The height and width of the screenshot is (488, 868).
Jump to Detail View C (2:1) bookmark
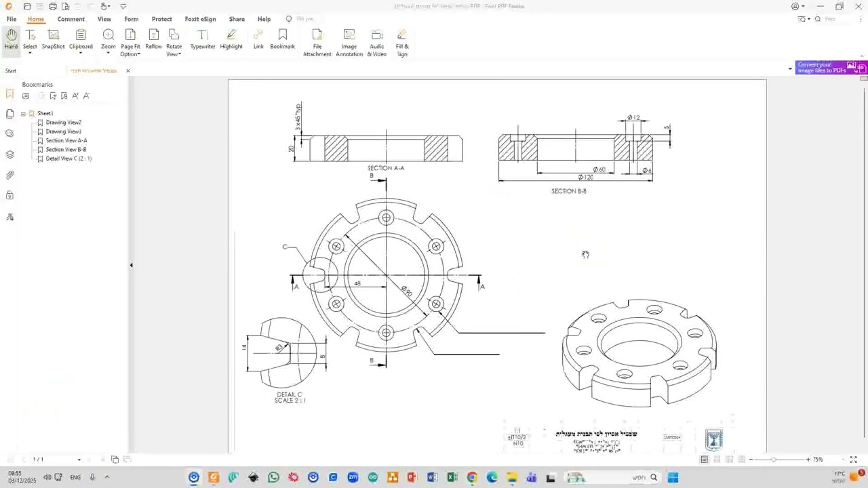[x=68, y=159]
